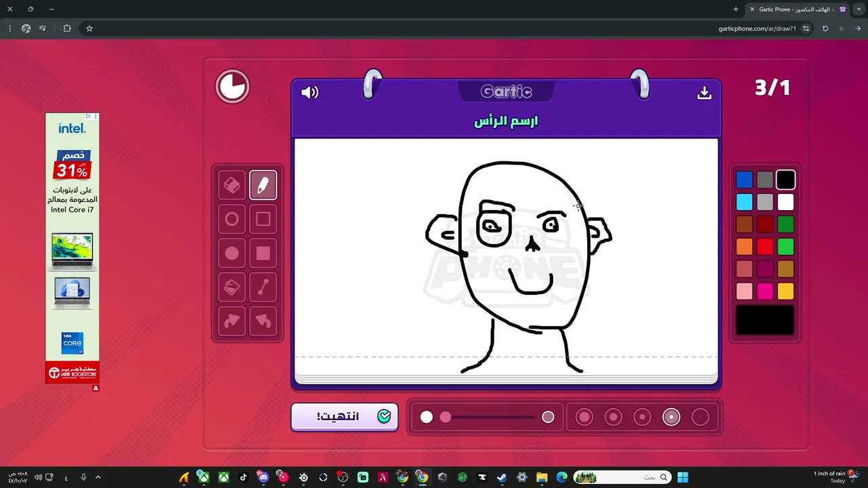
Task: Select the second largest brush size
Action: pos(613,417)
